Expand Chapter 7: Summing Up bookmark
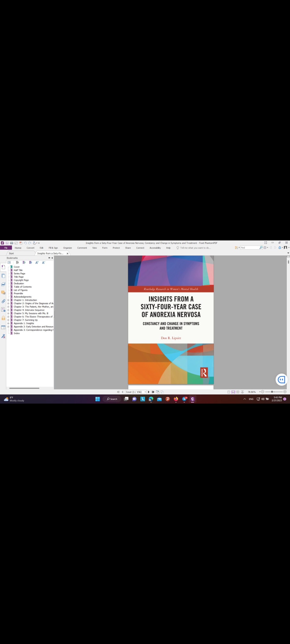The width and height of the screenshot is (290, 644). (8, 320)
